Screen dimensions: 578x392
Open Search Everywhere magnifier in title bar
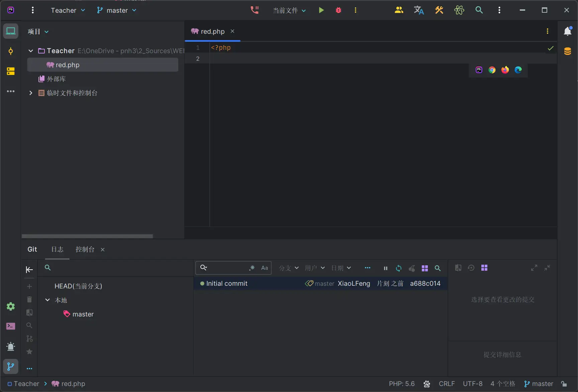pyautogui.click(x=479, y=10)
